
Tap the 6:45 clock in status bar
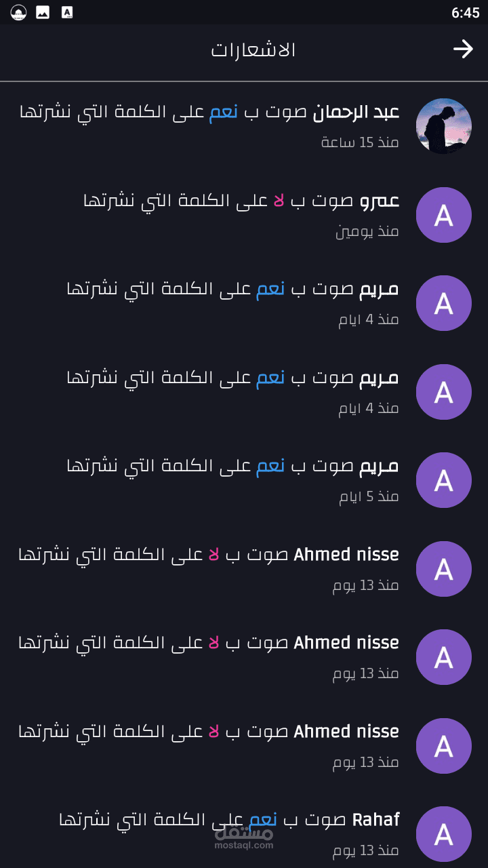465,13
